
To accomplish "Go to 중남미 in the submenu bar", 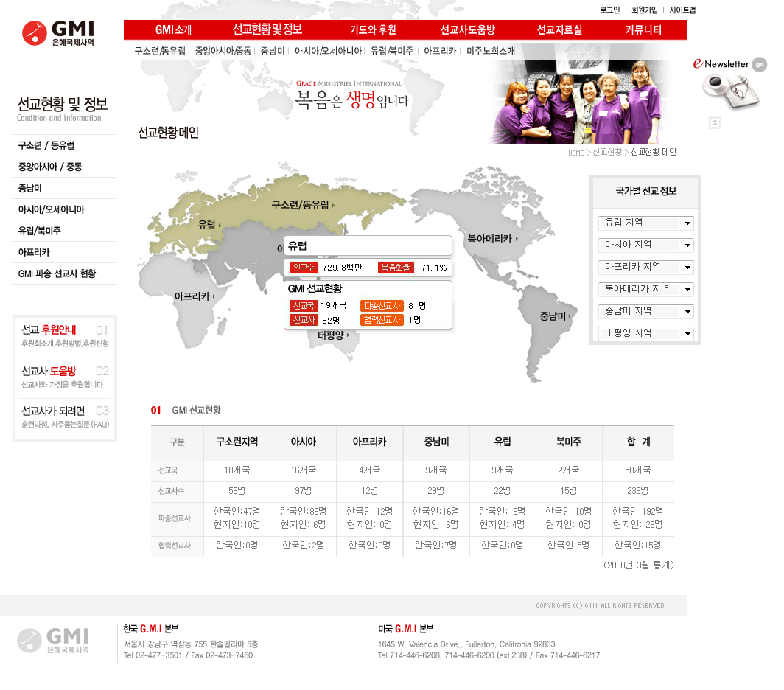I will (x=273, y=52).
